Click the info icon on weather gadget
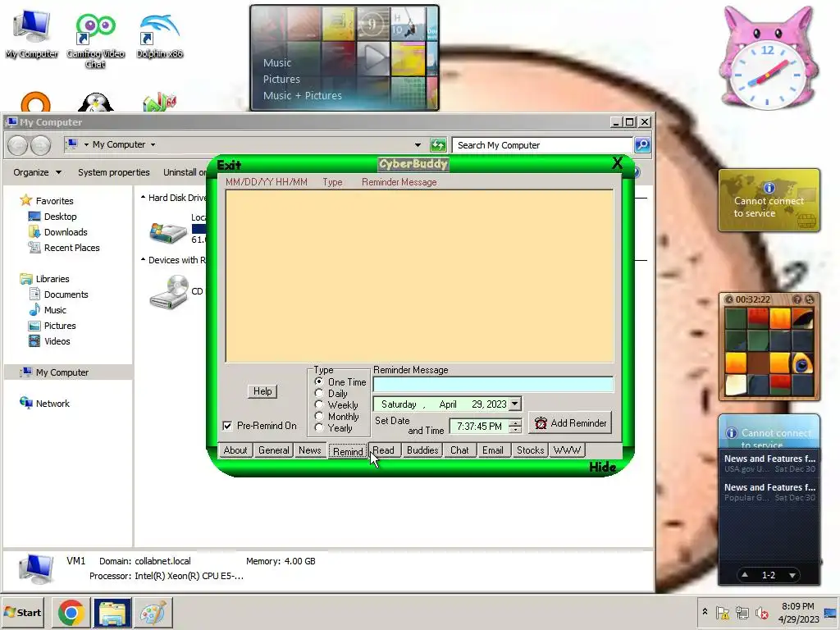 pos(769,188)
